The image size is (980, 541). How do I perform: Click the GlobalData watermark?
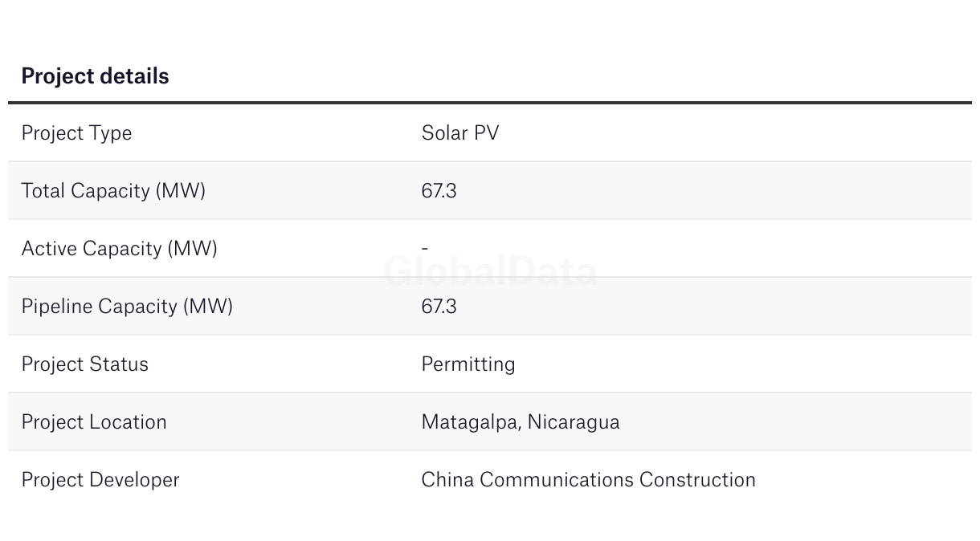[490, 271]
